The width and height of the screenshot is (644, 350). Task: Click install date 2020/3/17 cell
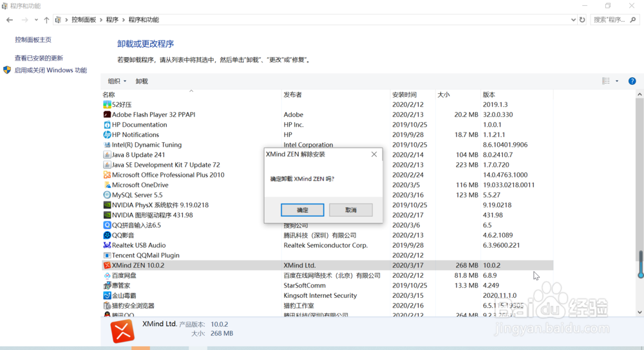tap(406, 266)
